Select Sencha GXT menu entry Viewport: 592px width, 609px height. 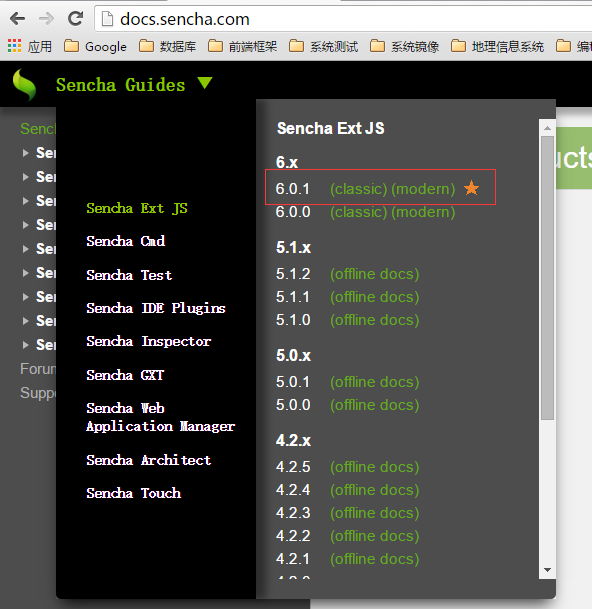(x=125, y=375)
